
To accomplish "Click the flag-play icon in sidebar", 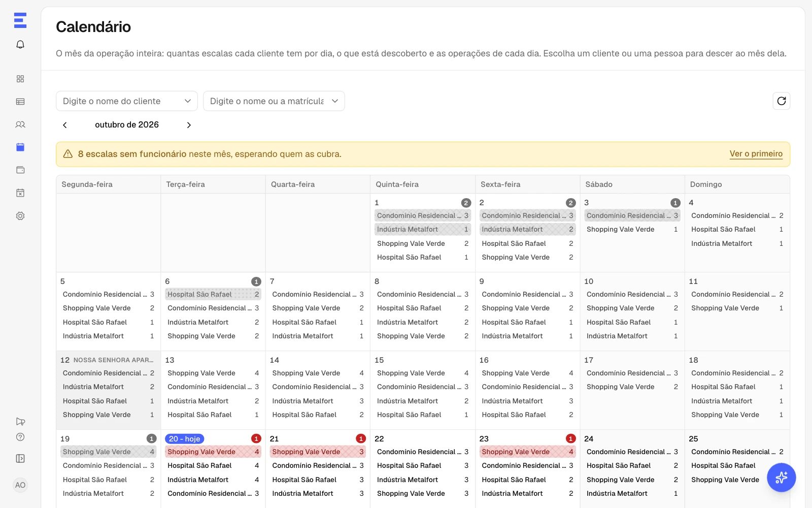I will click(20, 422).
